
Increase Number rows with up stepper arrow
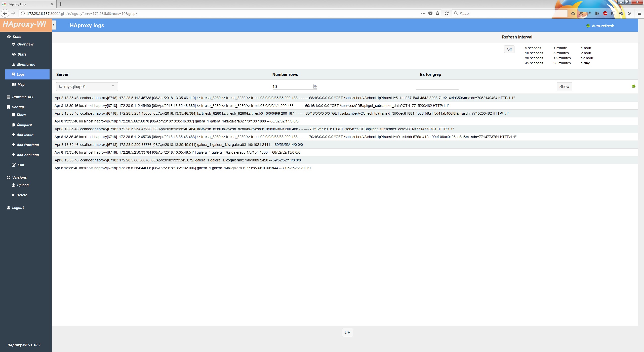(x=315, y=85)
